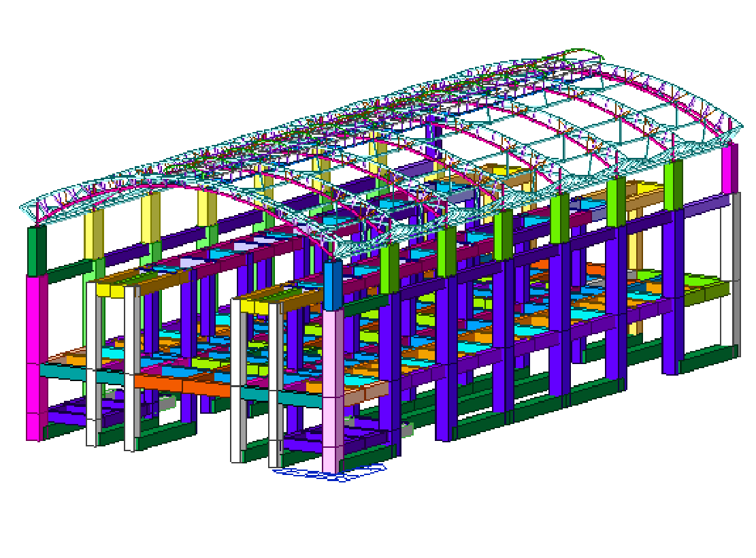Select the leftmost white column at front-left
756x558 pixels.
click(93, 367)
